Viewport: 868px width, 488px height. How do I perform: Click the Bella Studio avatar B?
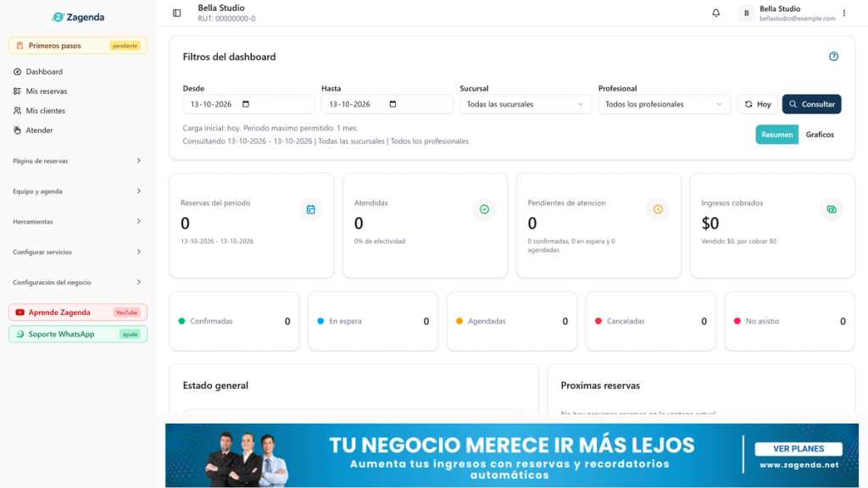coord(746,13)
